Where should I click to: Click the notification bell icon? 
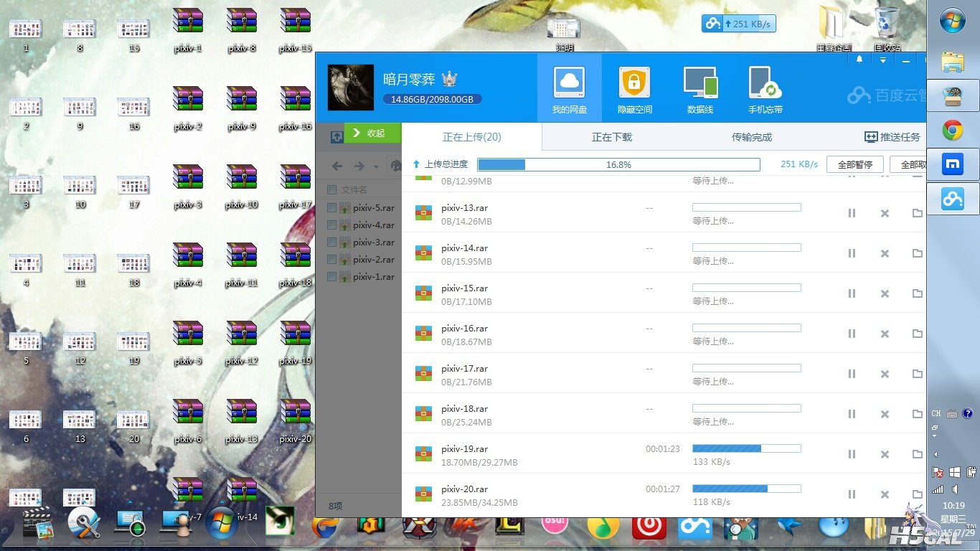(x=859, y=60)
